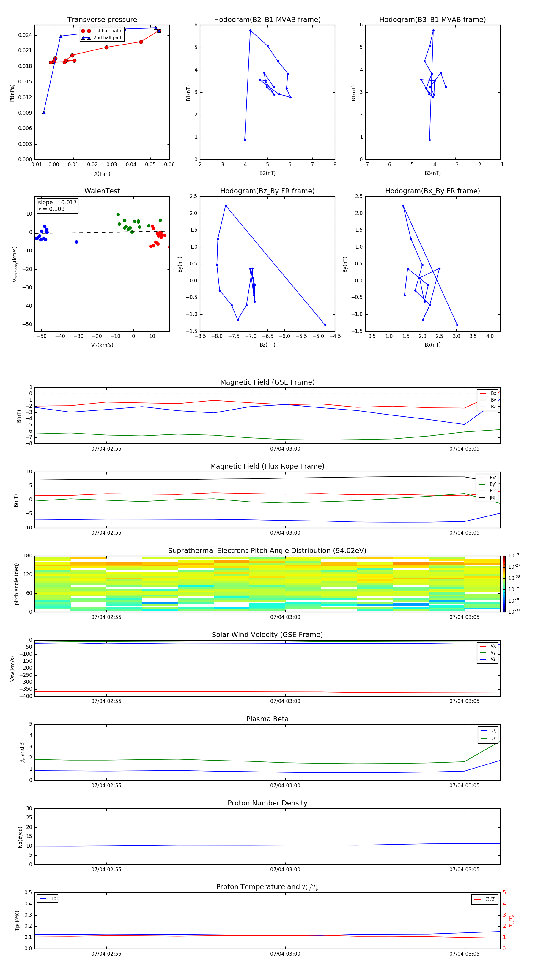Image resolution: width=535 pixels, height=980 pixels.
Task: Select the blue beta_p legend entry
Action: tap(488, 731)
